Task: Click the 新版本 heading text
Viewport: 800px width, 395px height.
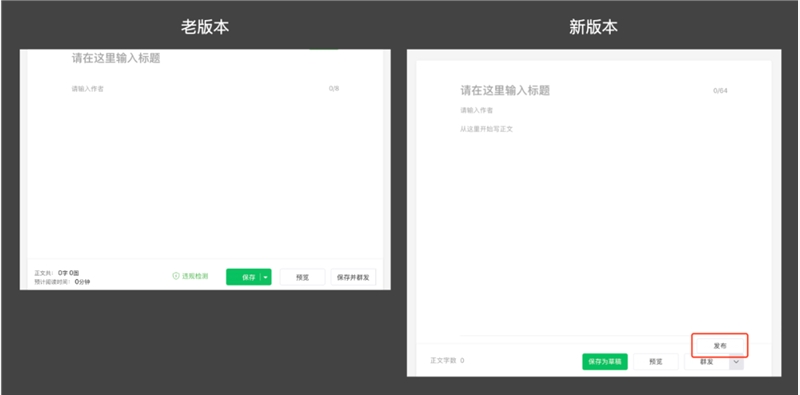Action: pos(593,28)
